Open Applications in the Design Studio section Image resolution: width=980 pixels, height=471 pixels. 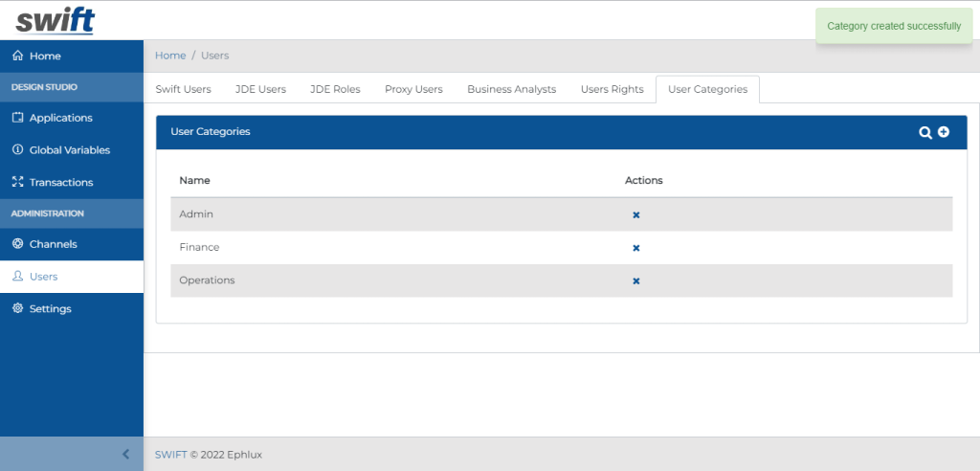(x=60, y=118)
